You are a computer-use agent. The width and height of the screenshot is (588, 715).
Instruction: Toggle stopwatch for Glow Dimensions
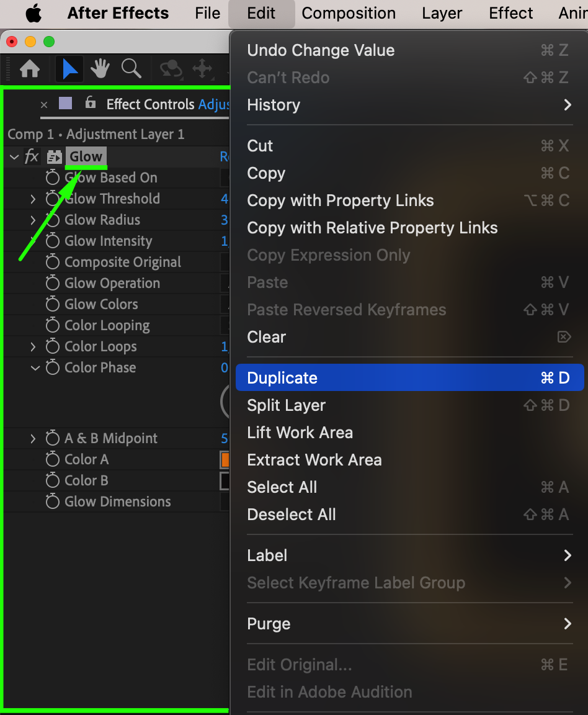click(x=53, y=501)
